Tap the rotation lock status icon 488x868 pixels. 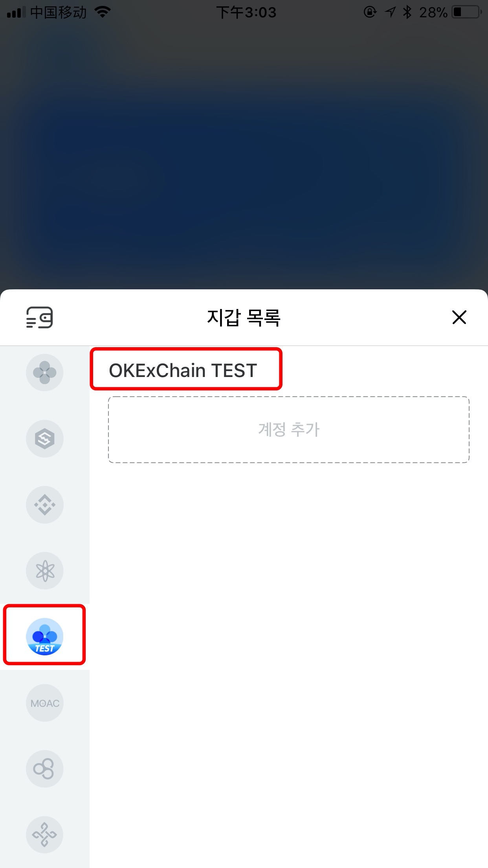370,12
